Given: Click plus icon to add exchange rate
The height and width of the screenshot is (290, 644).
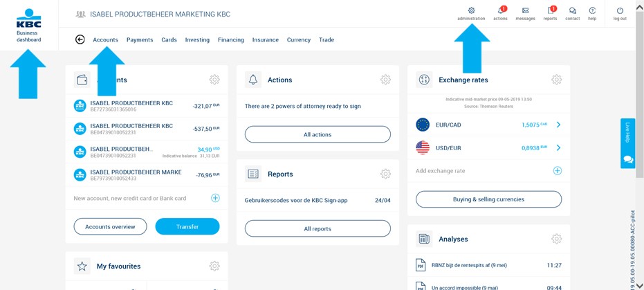Looking at the screenshot, I should coord(558,171).
